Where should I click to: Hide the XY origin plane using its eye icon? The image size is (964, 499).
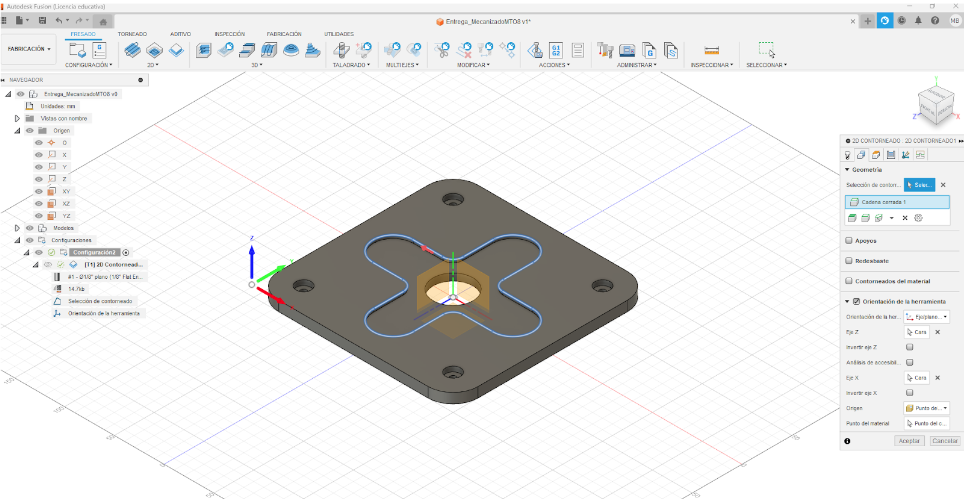(39, 190)
